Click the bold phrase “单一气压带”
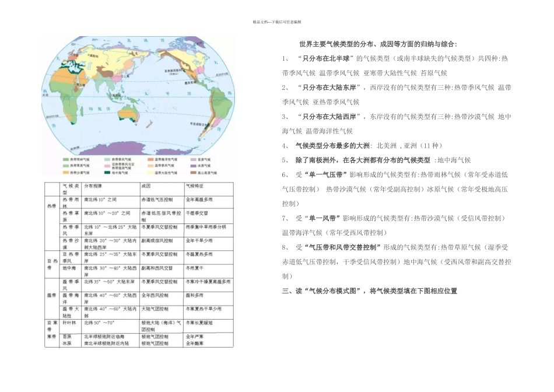554x392 pixels. click(326, 174)
